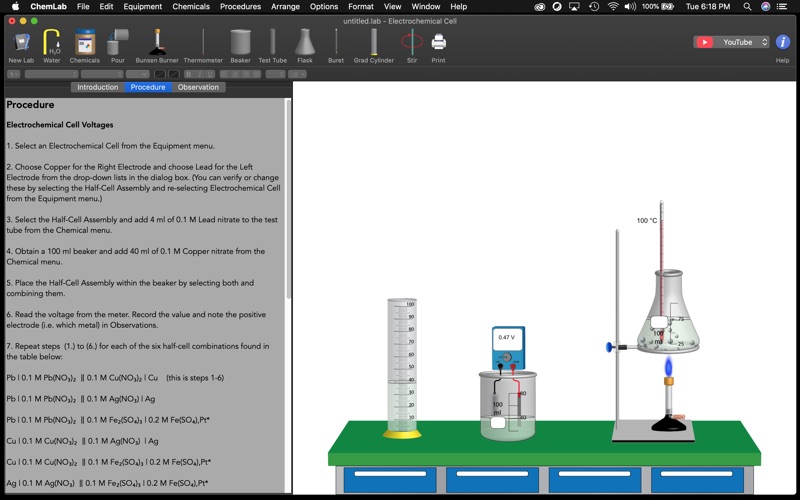The height and width of the screenshot is (500, 800).
Task: Open the YouTube dropdown selector
Action: coord(731,42)
